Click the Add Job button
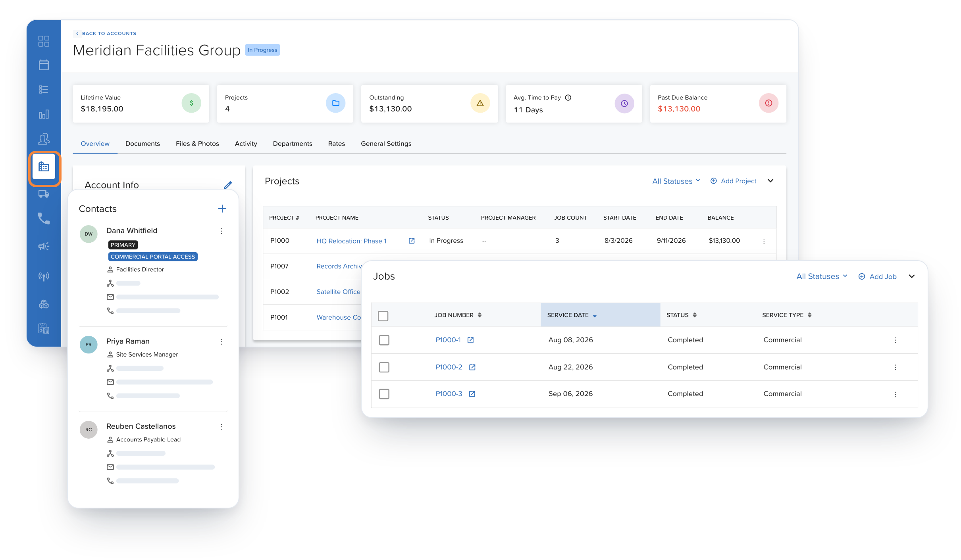Viewport: 961px width, 560px height. [x=878, y=276]
